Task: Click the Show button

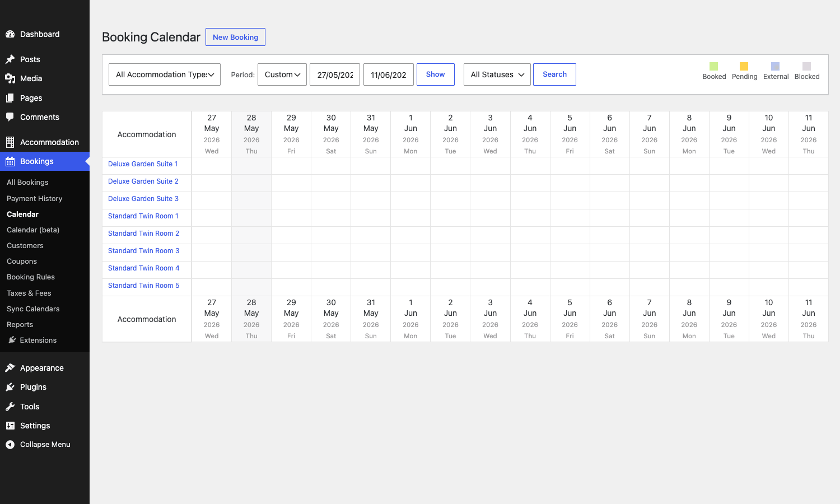Action: click(x=436, y=74)
